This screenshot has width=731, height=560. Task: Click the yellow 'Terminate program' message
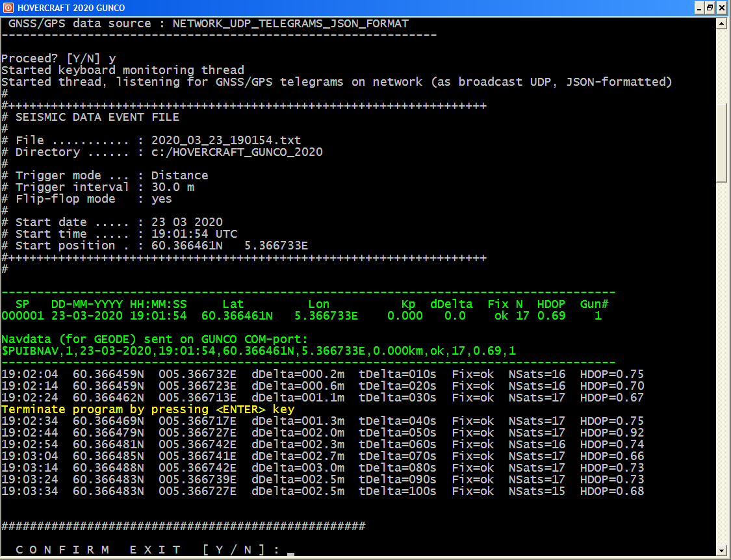(147, 409)
